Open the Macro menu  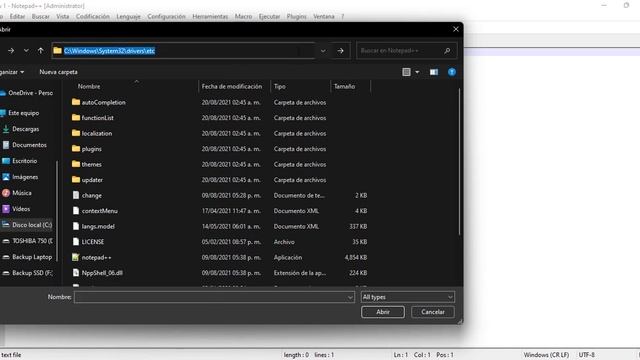[243, 16]
